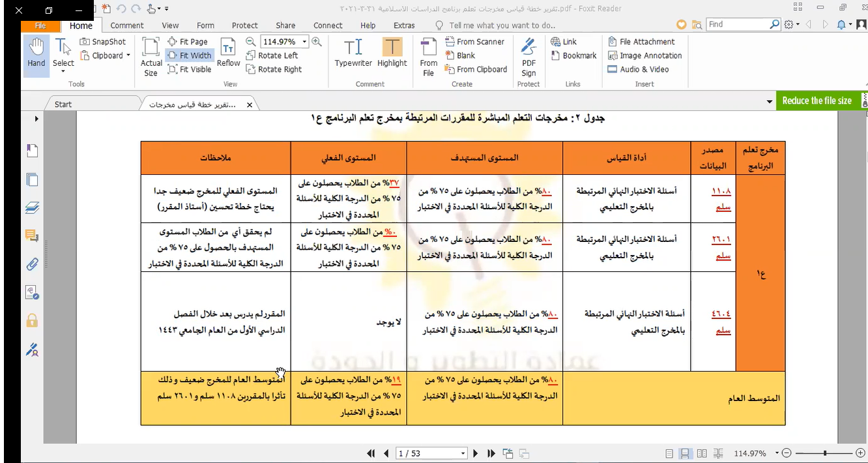Click the Start document tab
Image resolution: width=868 pixels, height=463 pixels.
pos(63,104)
